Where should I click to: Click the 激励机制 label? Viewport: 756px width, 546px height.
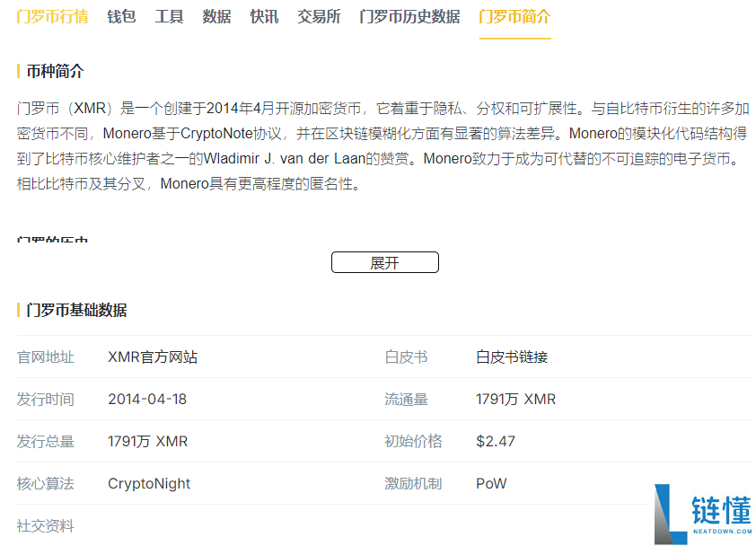(x=413, y=483)
